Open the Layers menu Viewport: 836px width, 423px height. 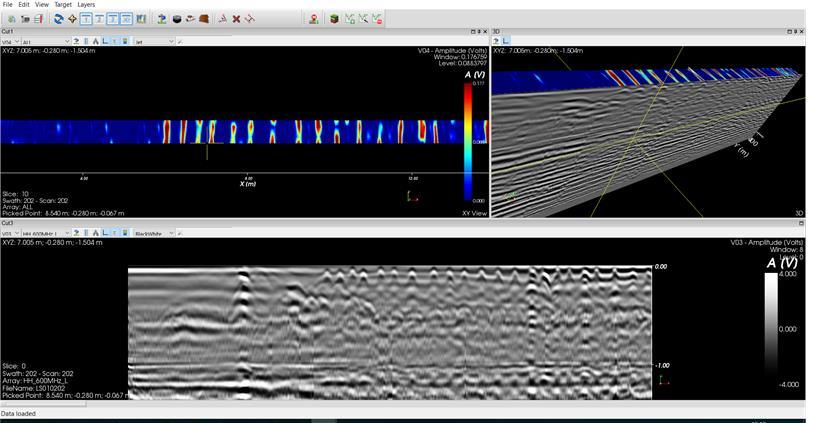pyautogui.click(x=86, y=4)
